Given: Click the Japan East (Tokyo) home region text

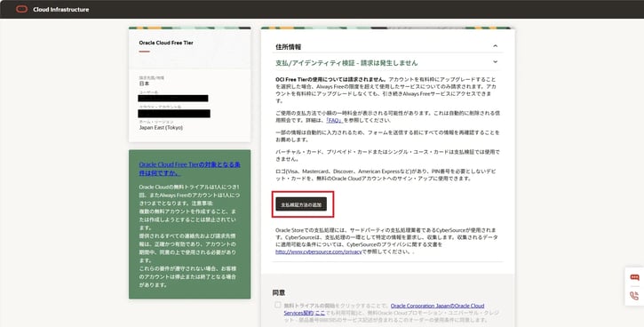Looking at the screenshot, I should point(161,128).
